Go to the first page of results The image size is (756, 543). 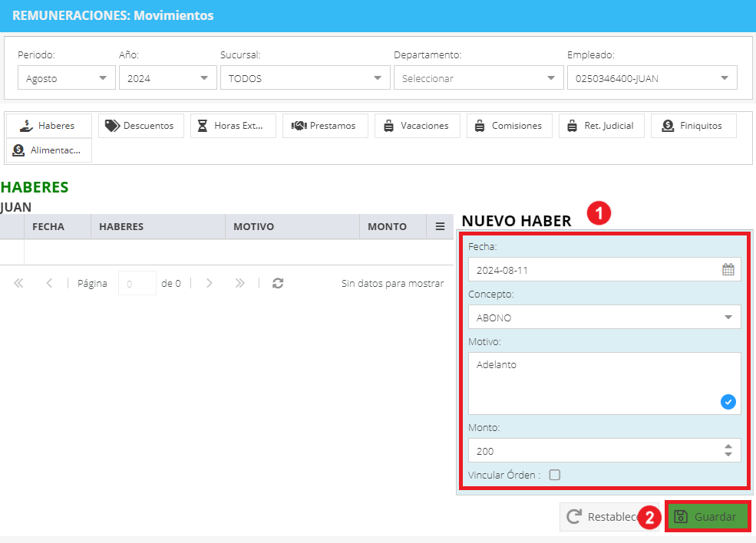coord(18,283)
